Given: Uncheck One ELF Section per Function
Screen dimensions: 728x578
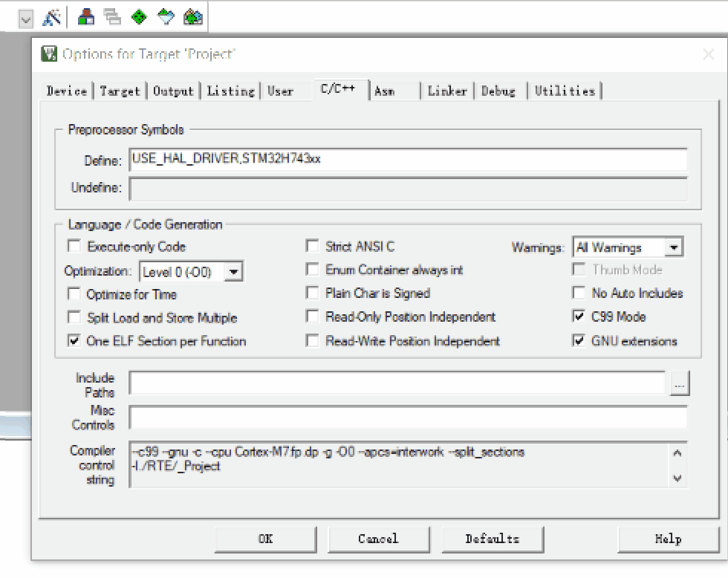Looking at the screenshot, I should click(74, 340).
